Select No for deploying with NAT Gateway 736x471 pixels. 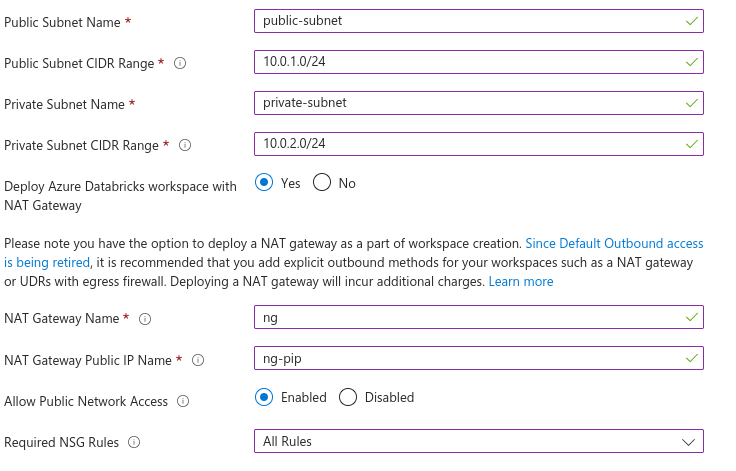pyautogui.click(x=322, y=183)
